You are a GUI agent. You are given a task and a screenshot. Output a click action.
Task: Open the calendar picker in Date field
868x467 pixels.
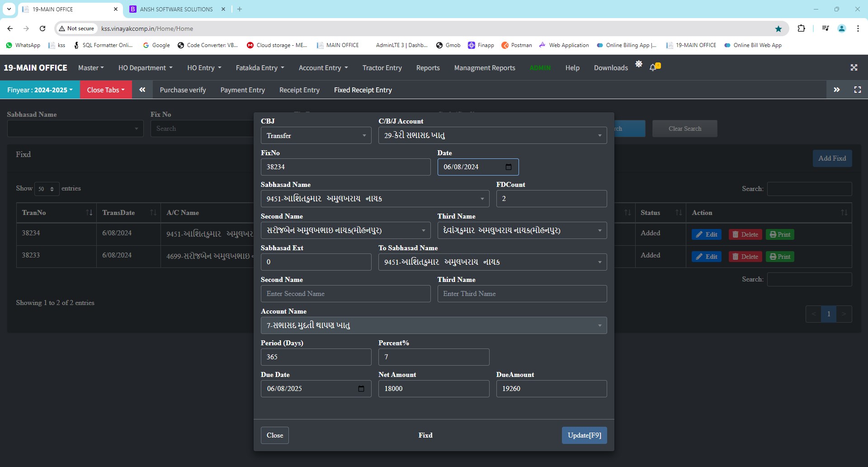[508, 167]
